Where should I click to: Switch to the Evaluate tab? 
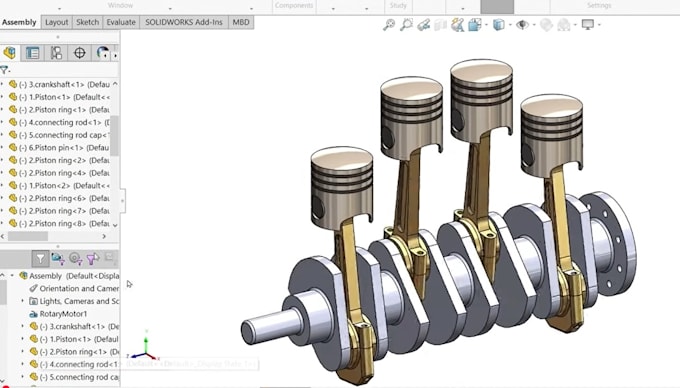click(121, 22)
